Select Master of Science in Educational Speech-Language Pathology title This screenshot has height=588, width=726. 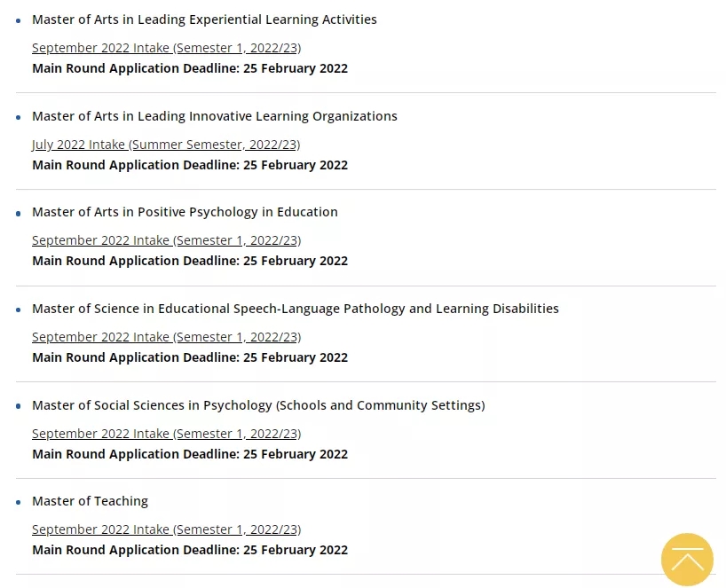pyautogui.click(x=296, y=309)
